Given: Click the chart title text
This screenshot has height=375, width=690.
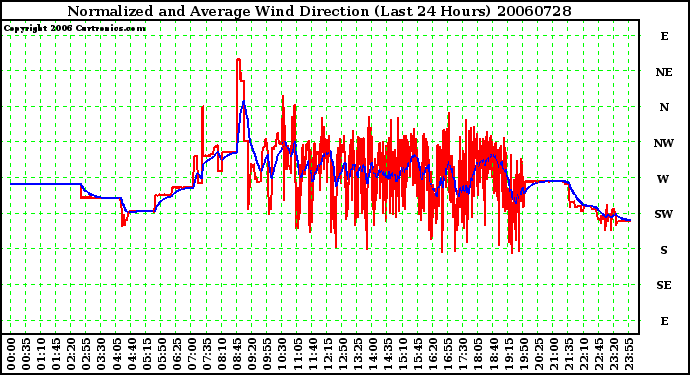Looking at the screenshot, I should pyautogui.click(x=319, y=11).
